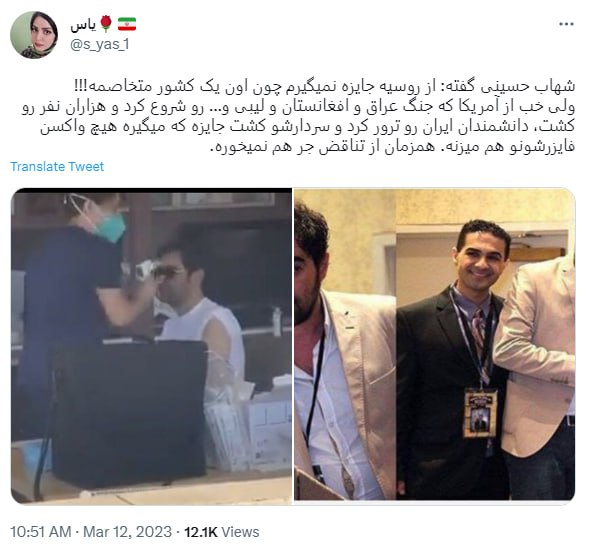
Task: Click the first line of tweet text
Action: 325,86
